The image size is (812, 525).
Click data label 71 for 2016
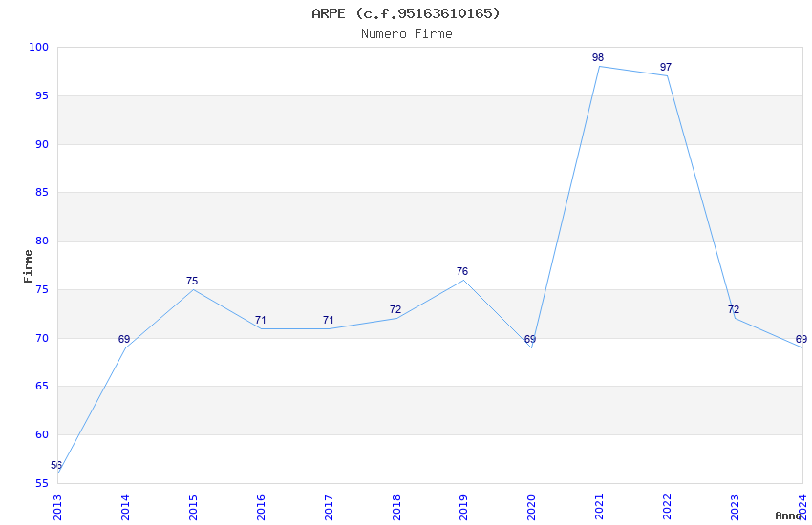(x=261, y=320)
